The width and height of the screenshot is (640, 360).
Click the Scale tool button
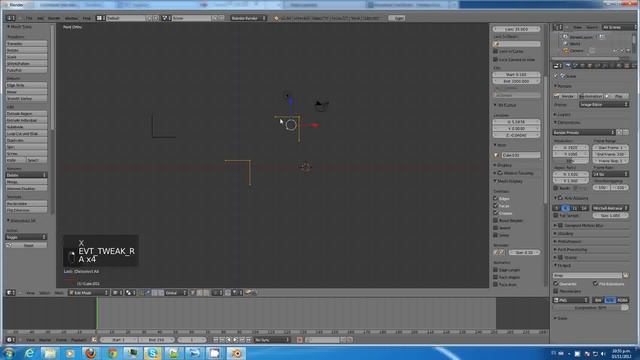click(26, 57)
